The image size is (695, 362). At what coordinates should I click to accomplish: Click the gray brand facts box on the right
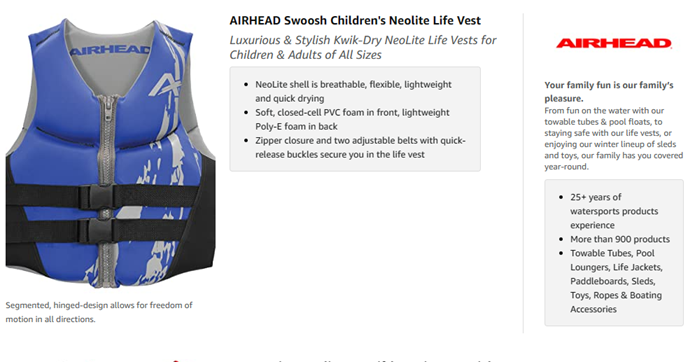point(614,253)
